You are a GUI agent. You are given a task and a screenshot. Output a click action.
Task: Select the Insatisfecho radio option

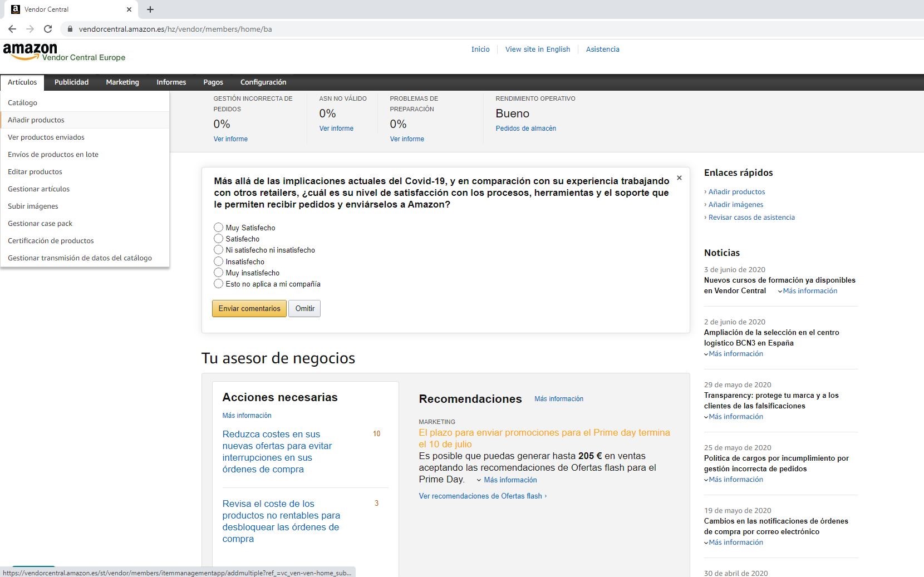click(x=218, y=262)
